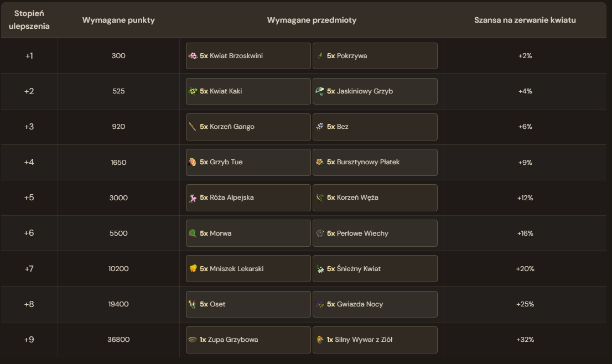
Task: Click the Róża Alpejska flower icon
Action: coord(193,198)
